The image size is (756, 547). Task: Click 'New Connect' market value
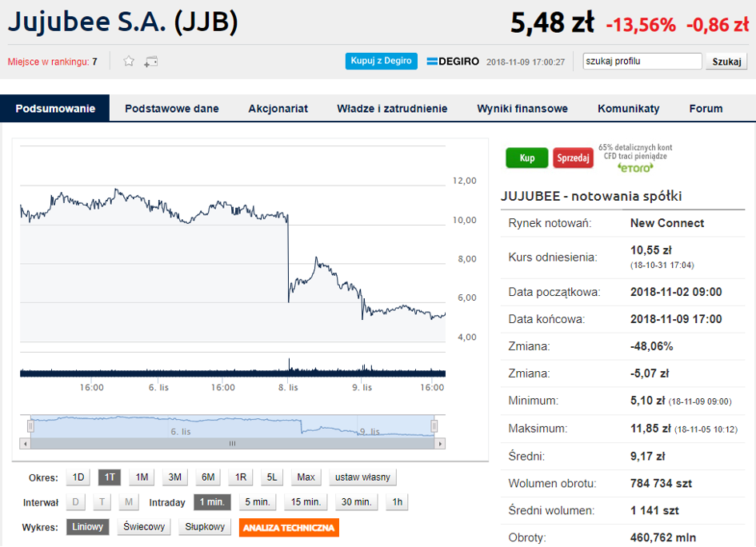tap(667, 223)
